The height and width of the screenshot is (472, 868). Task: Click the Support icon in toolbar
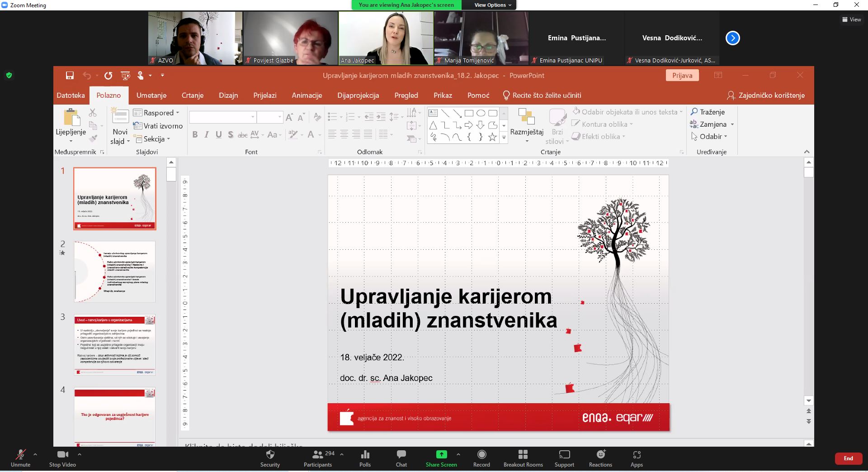point(564,454)
